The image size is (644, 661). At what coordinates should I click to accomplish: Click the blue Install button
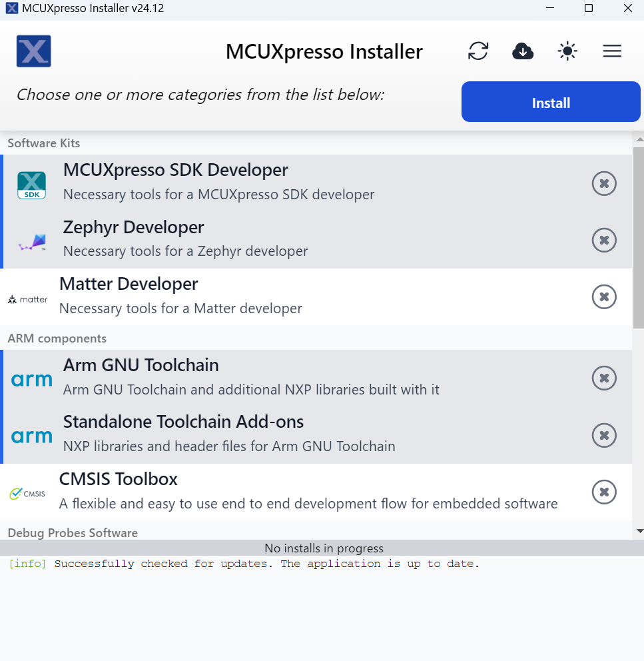click(x=551, y=101)
